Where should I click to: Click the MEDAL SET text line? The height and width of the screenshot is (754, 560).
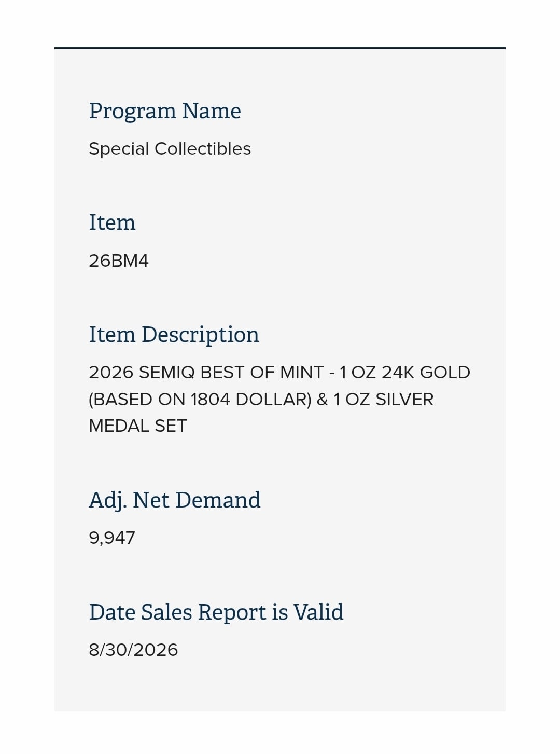[137, 426]
